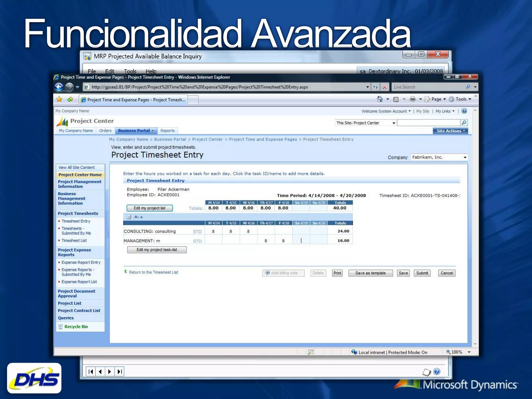Add page to favorites with star-plus icon

tap(70, 99)
